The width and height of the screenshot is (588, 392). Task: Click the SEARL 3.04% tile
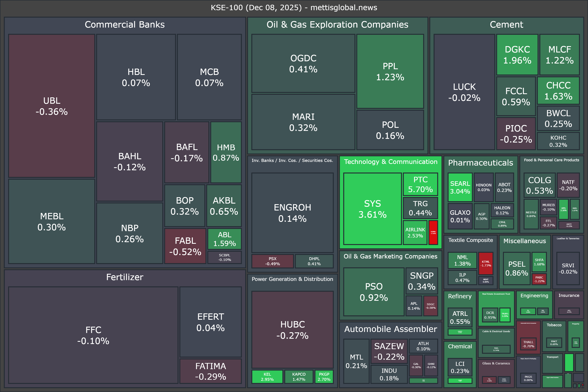point(460,187)
